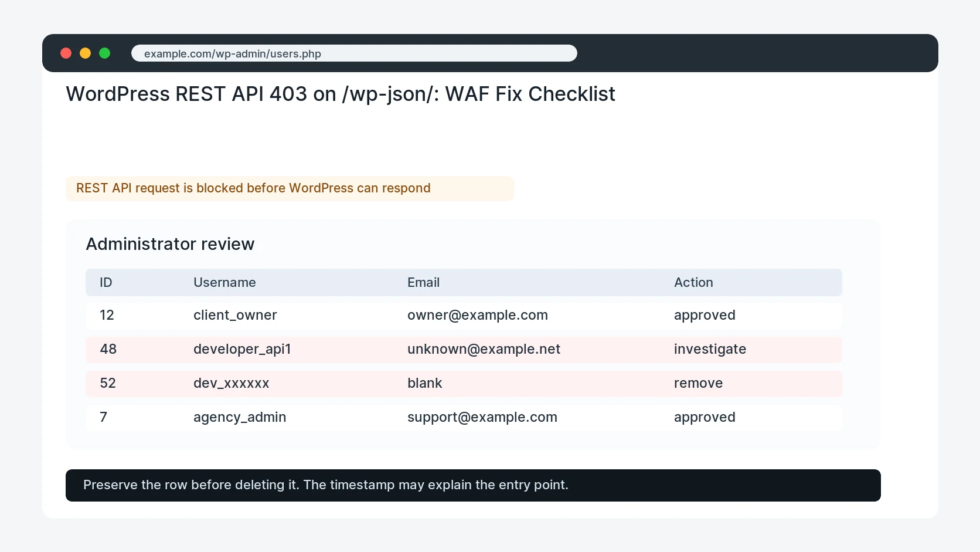Click the Email column header
980x552 pixels.
(x=423, y=283)
